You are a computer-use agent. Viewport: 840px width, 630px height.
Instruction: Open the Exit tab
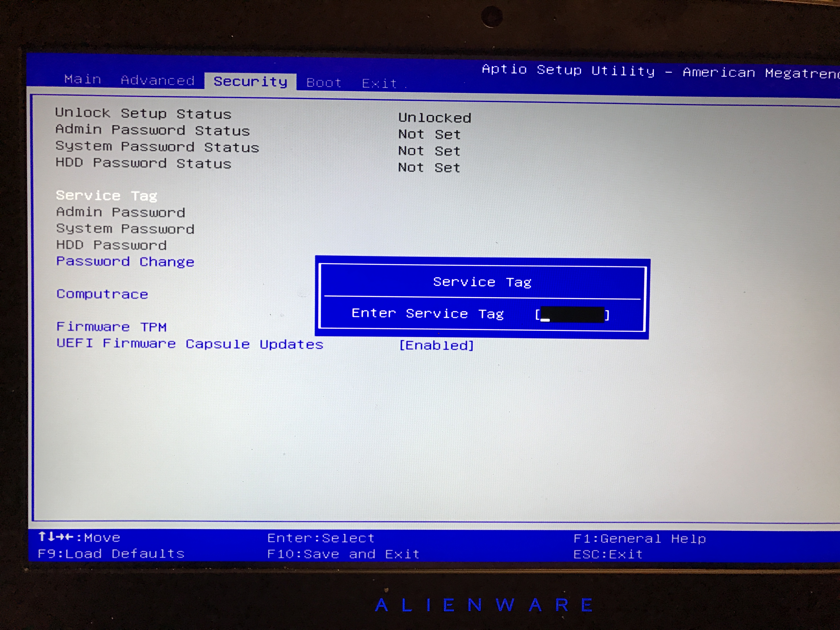[x=379, y=84]
